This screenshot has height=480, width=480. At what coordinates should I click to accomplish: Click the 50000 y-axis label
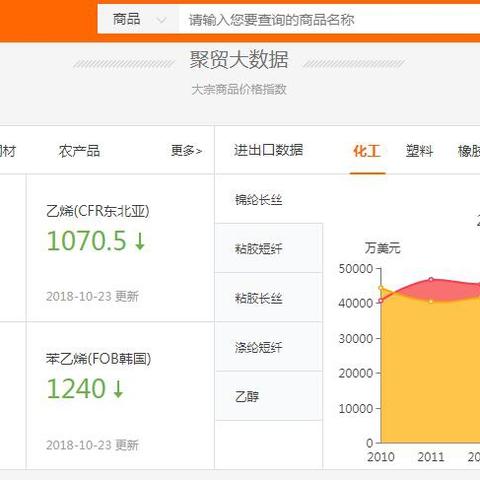point(356,269)
